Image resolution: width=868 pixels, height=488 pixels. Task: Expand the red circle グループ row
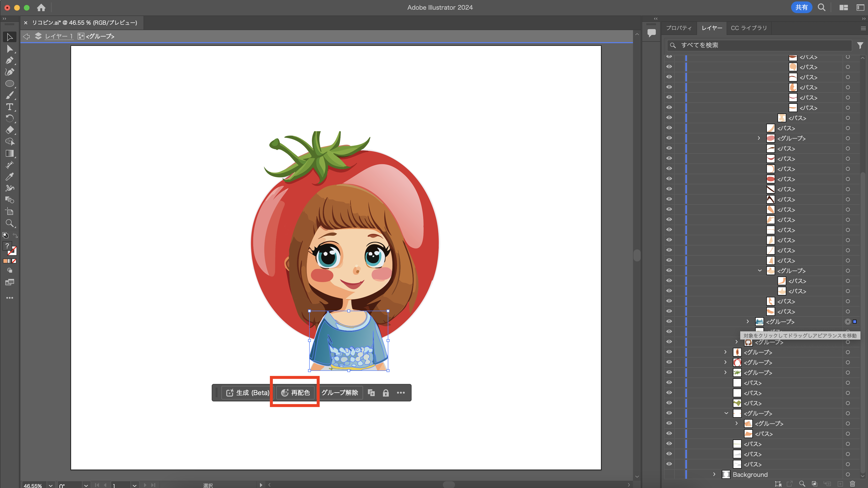point(725,362)
